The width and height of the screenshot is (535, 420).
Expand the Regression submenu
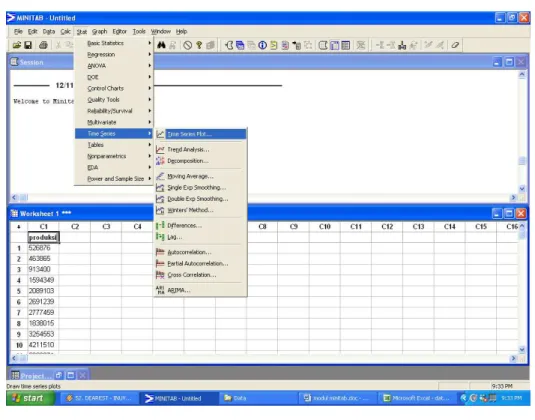114,54
